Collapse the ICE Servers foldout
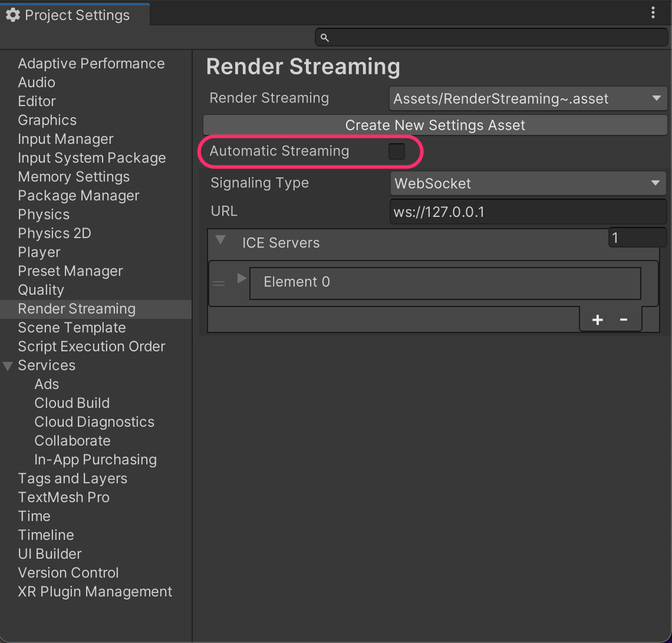 220,240
